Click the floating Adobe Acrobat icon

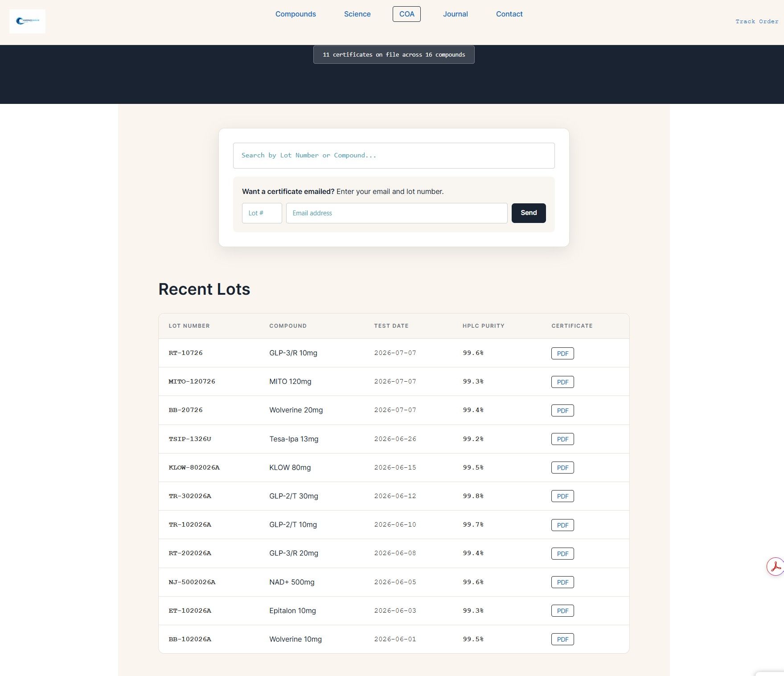[x=776, y=566]
